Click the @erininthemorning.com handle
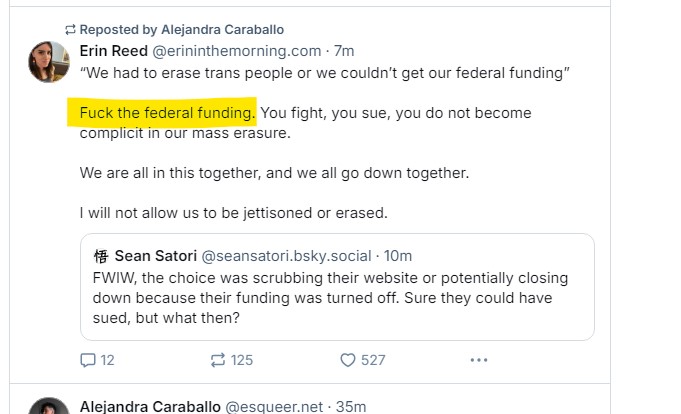Viewport: 681px width, 414px height. (x=237, y=51)
